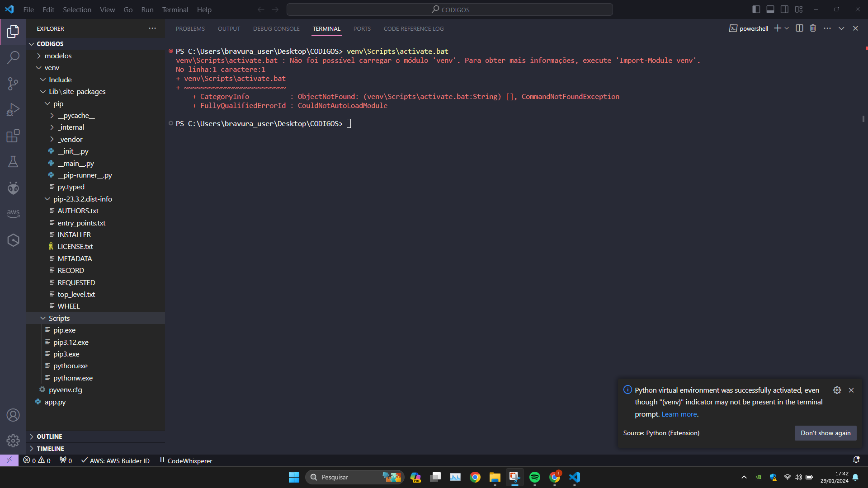The height and width of the screenshot is (488, 868).
Task: Switch to the DEBUG CONSOLE tab
Action: pos(276,28)
